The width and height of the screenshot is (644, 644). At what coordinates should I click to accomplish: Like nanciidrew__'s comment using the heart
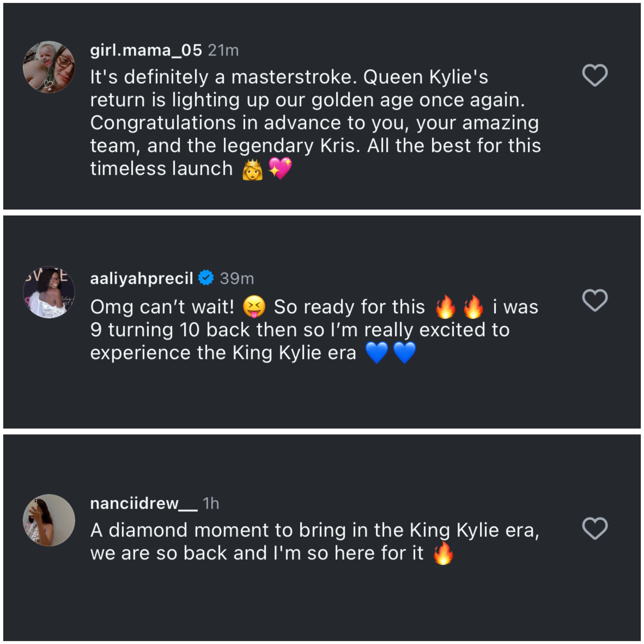click(595, 528)
